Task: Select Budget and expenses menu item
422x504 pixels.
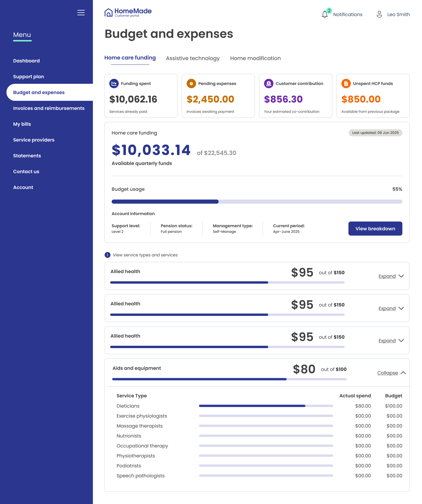Action: [x=50, y=92]
